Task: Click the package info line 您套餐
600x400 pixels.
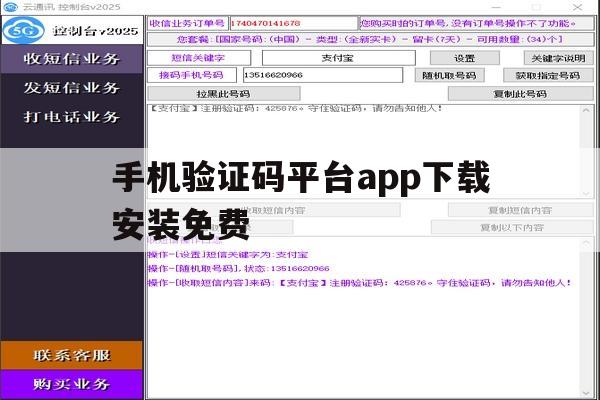Action: coord(370,39)
